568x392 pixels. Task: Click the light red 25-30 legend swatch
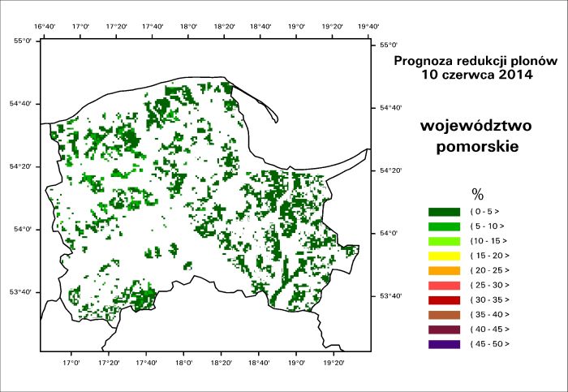click(443, 285)
